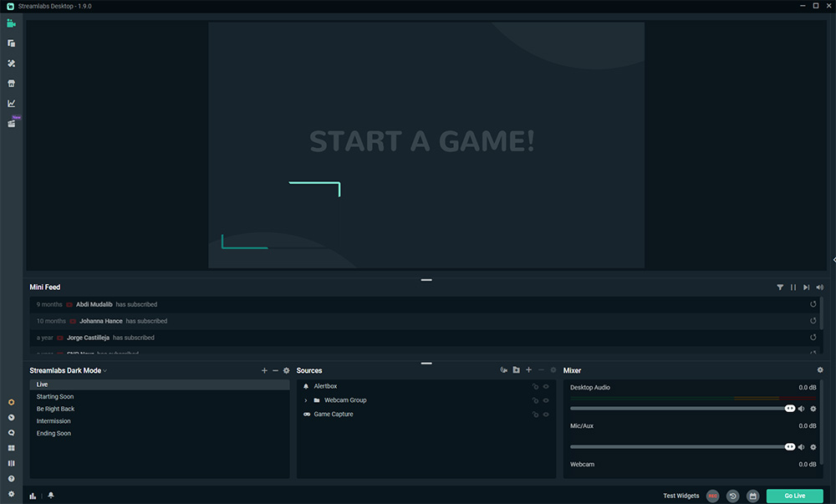Open the Highlighter with the New badge
The width and height of the screenshot is (836, 504).
point(12,122)
